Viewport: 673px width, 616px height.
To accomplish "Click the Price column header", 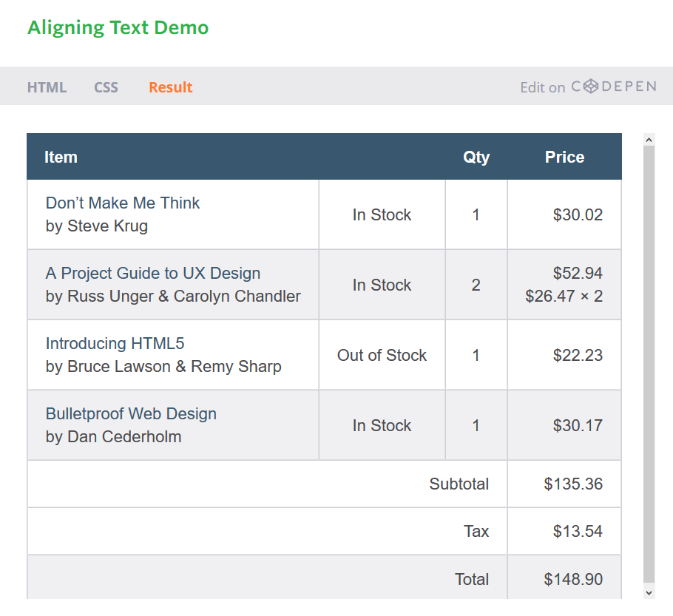I will (564, 157).
